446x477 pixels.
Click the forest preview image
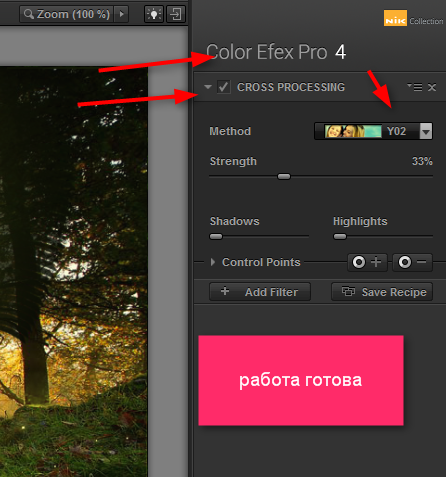coord(74,271)
